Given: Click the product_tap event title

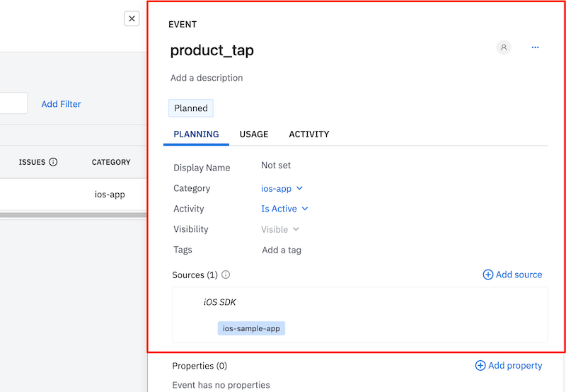Looking at the screenshot, I should (x=212, y=50).
